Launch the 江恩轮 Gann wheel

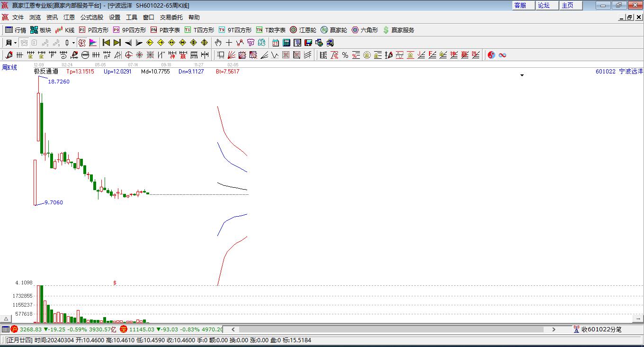pyautogui.click(x=303, y=30)
